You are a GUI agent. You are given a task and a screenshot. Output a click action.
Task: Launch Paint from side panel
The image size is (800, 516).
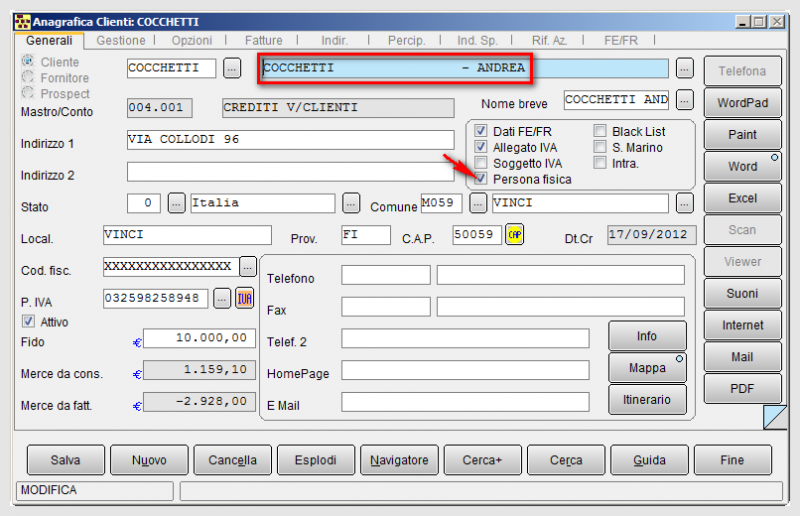point(743,134)
